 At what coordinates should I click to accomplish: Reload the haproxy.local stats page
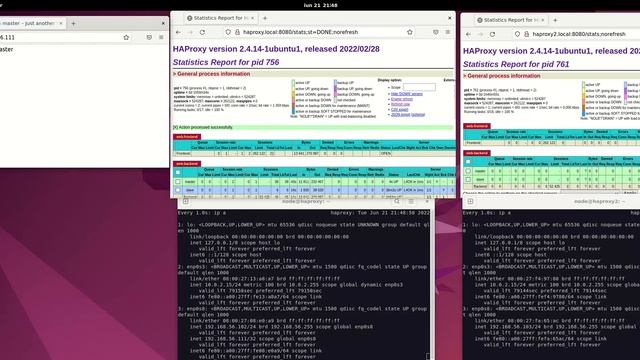click(202, 32)
